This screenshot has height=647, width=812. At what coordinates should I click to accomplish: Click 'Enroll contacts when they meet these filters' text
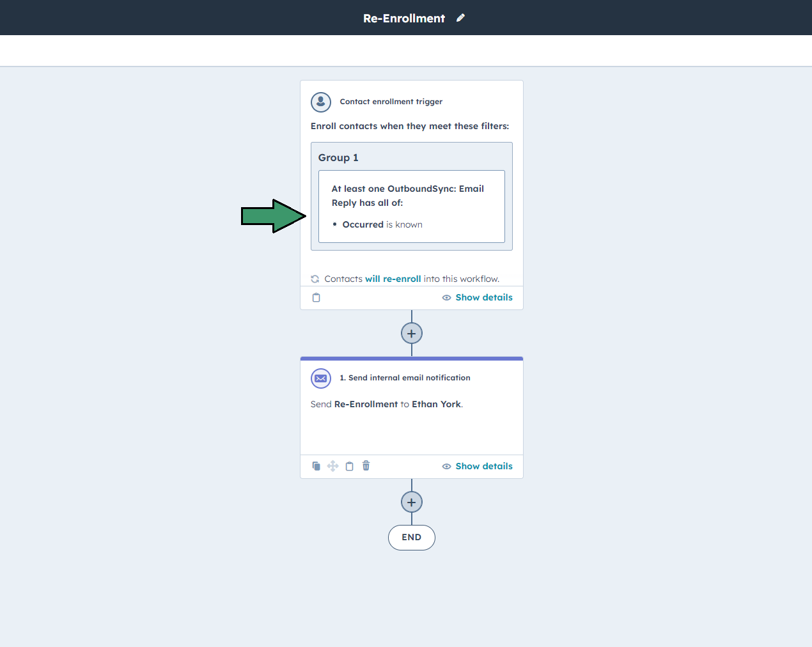(x=410, y=126)
